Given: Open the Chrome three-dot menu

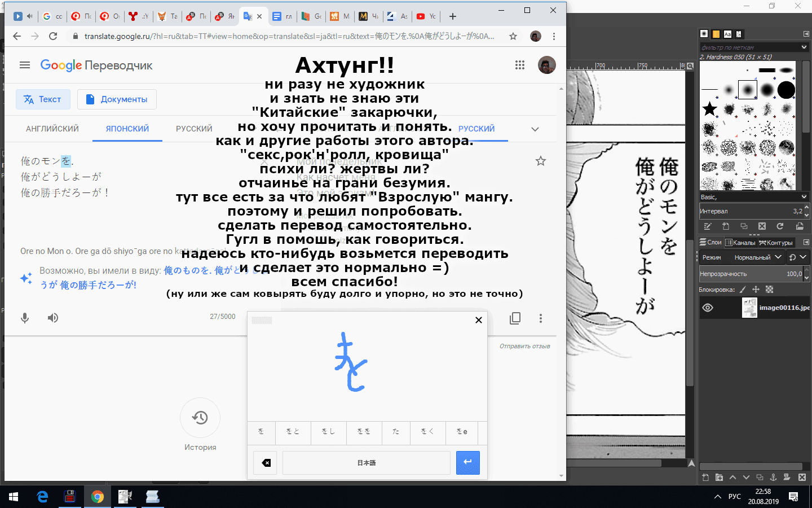Looking at the screenshot, I should point(554,36).
